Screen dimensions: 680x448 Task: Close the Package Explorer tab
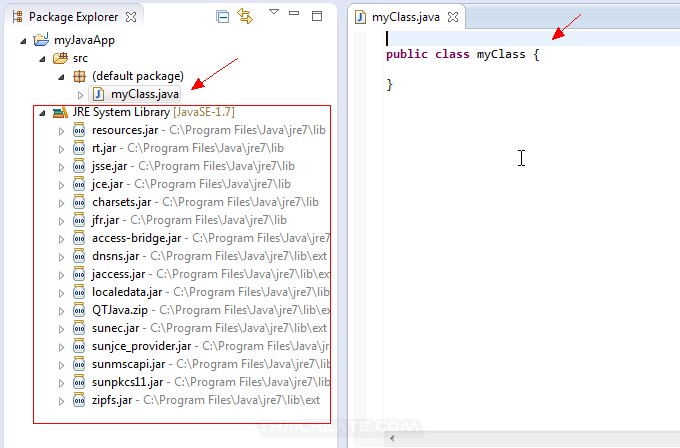(x=131, y=17)
